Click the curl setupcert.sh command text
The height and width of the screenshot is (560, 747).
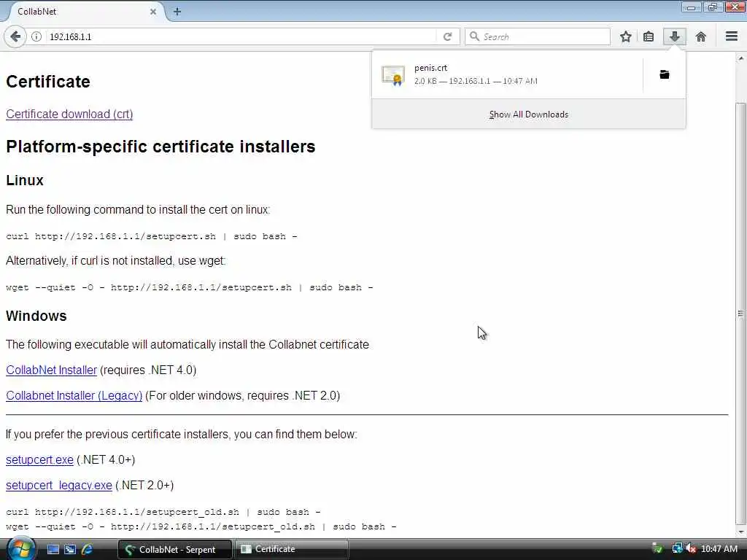pyautogui.click(x=152, y=236)
